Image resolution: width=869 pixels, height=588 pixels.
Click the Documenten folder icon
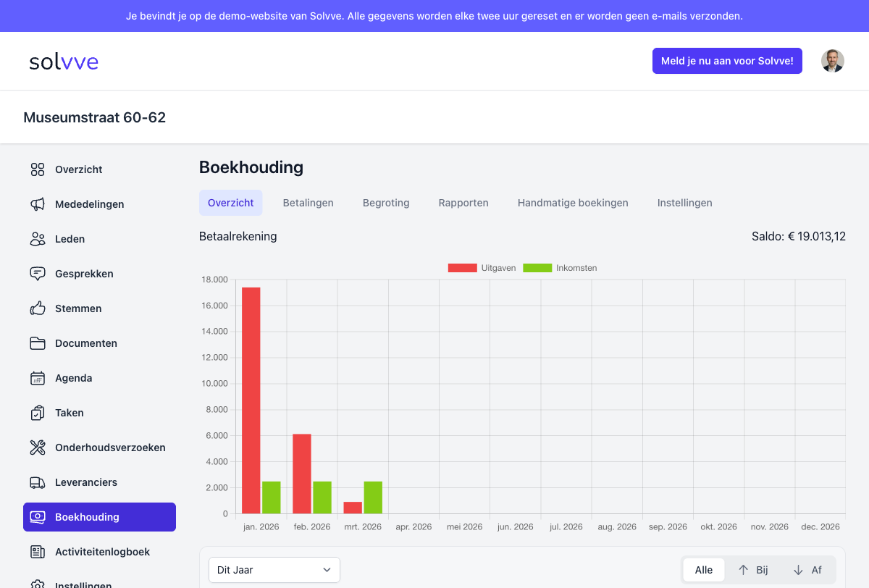38,343
